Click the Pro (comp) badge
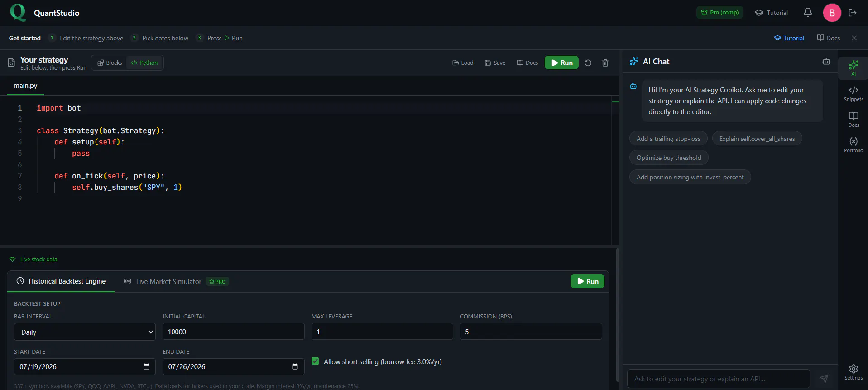The width and height of the screenshot is (868, 390). tap(719, 13)
